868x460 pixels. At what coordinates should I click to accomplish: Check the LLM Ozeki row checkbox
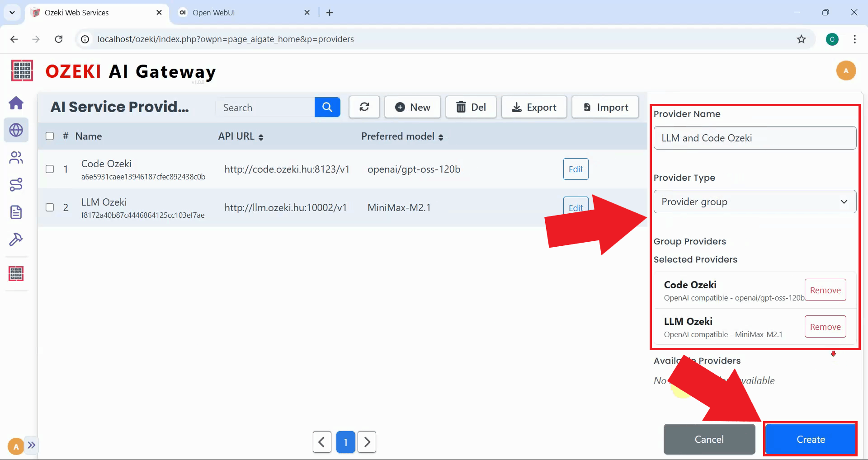[x=50, y=207]
